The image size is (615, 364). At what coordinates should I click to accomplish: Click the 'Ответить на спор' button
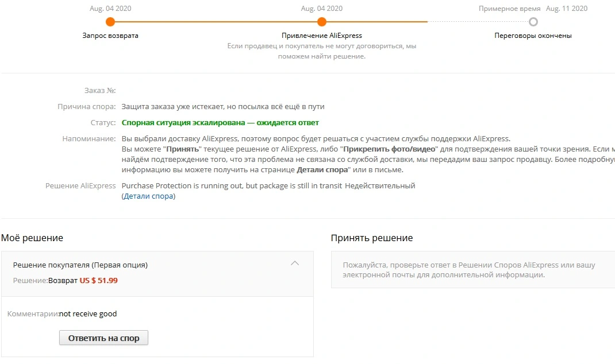coord(103,338)
